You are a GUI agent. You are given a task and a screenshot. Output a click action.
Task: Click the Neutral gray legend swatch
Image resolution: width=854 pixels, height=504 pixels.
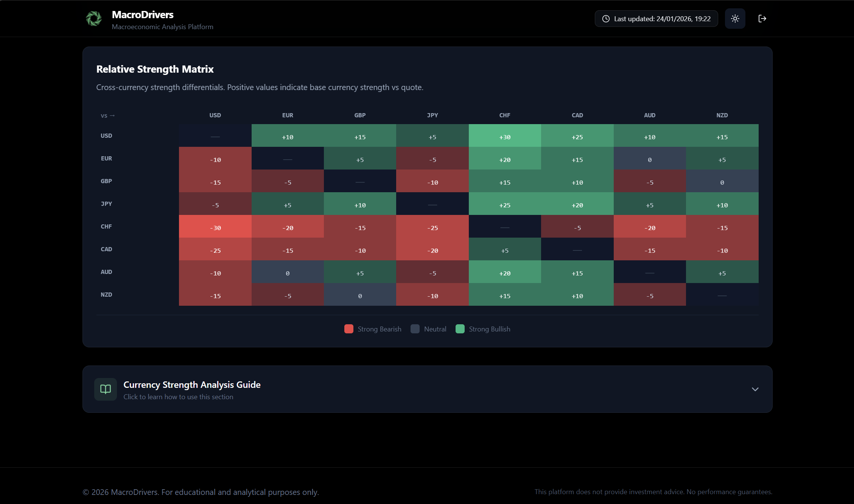pos(415,329)
